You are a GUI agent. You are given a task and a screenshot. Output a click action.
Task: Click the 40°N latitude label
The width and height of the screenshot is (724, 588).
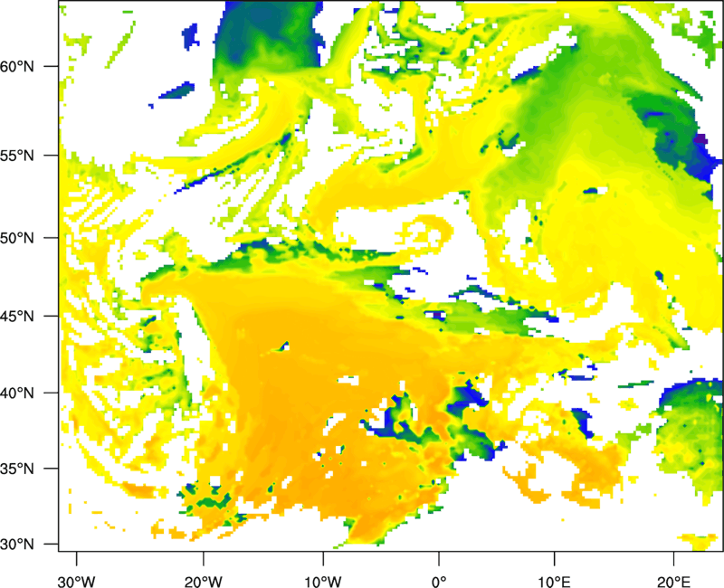[x=17, y=394]
